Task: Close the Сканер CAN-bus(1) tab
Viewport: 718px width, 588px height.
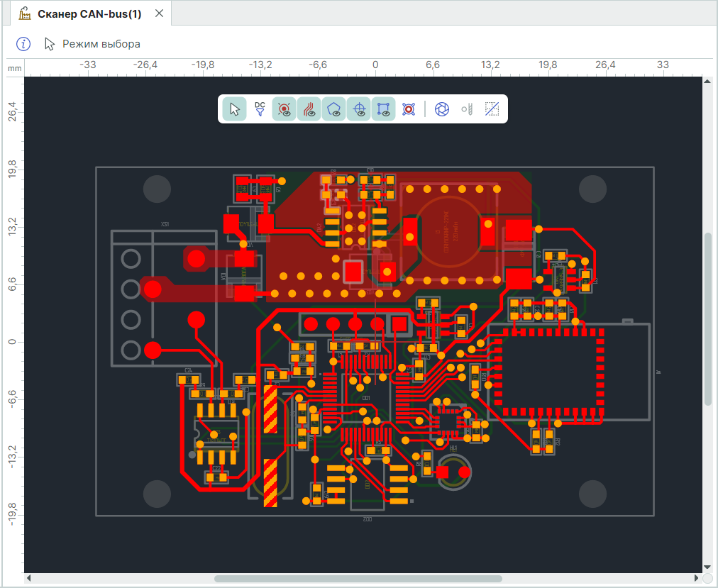Action: point(159,13)
